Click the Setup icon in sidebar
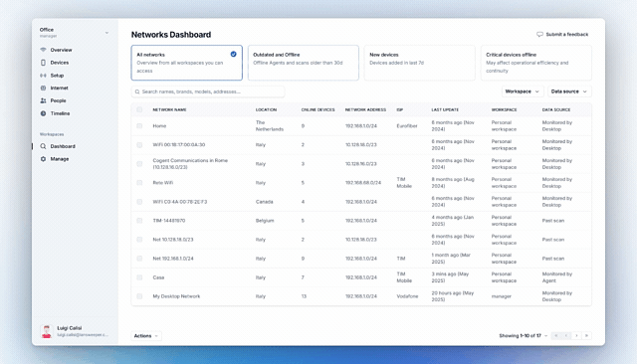Image resolution: width=637 pixels, height=364 pixels. coord(43,76)
